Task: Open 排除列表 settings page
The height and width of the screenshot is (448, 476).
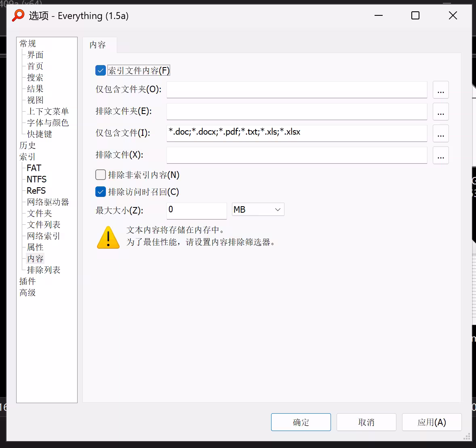Action: coord(44,270)
